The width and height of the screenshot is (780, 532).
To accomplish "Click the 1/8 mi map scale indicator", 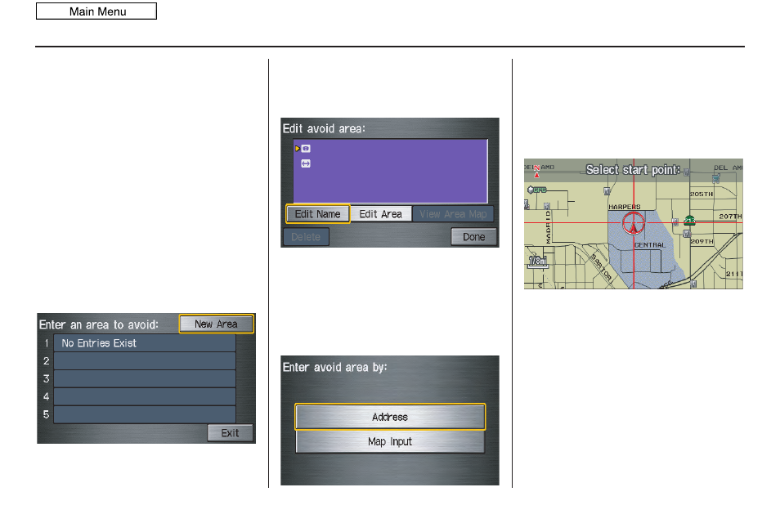I will tap(537, 262).
